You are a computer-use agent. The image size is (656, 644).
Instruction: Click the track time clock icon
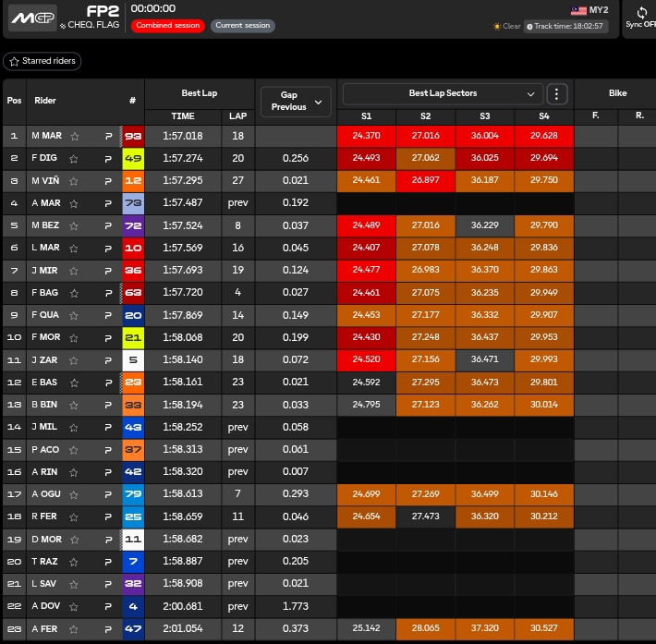coord(529,27)
